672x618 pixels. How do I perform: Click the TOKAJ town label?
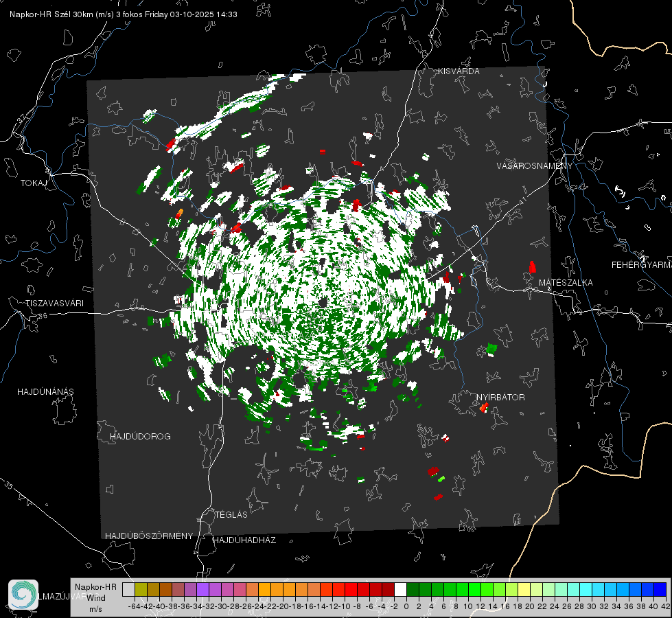pyautogui.click(x=34, y=183)
